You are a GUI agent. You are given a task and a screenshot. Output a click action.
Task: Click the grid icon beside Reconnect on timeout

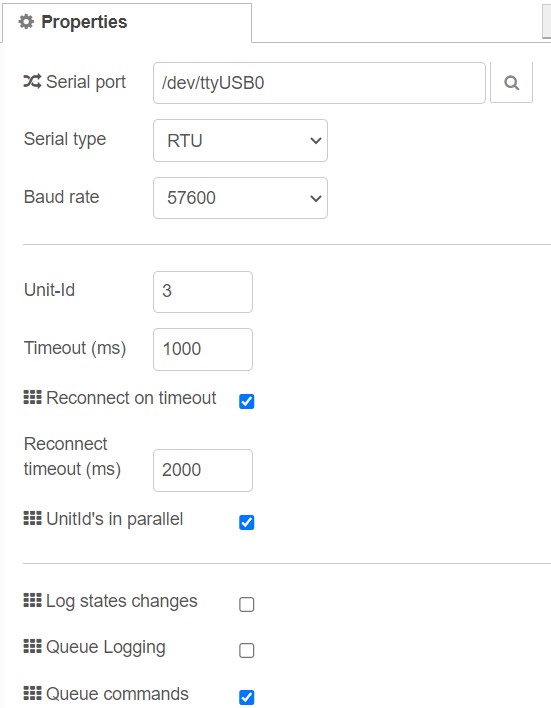(x=33, y=397)
